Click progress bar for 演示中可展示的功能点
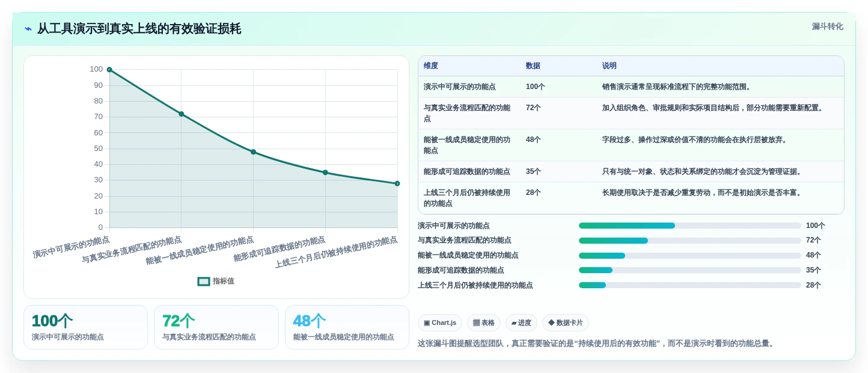This screenshot has height=373, width=868. (690, 226)
